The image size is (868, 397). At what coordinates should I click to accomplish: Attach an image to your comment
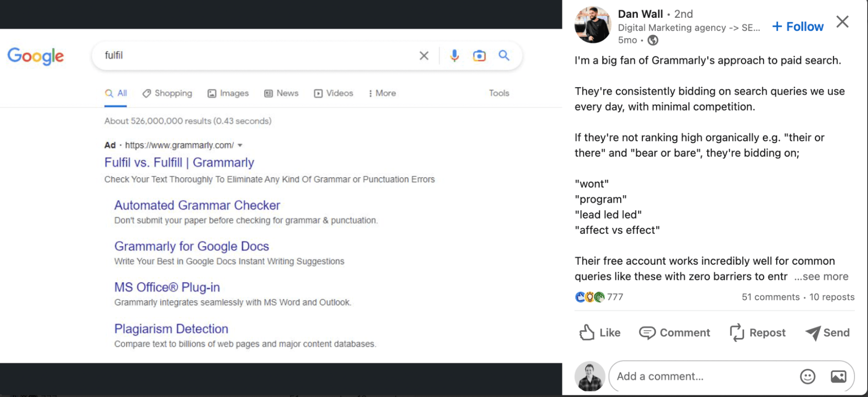pyautogui.click(x=839, y=376)
